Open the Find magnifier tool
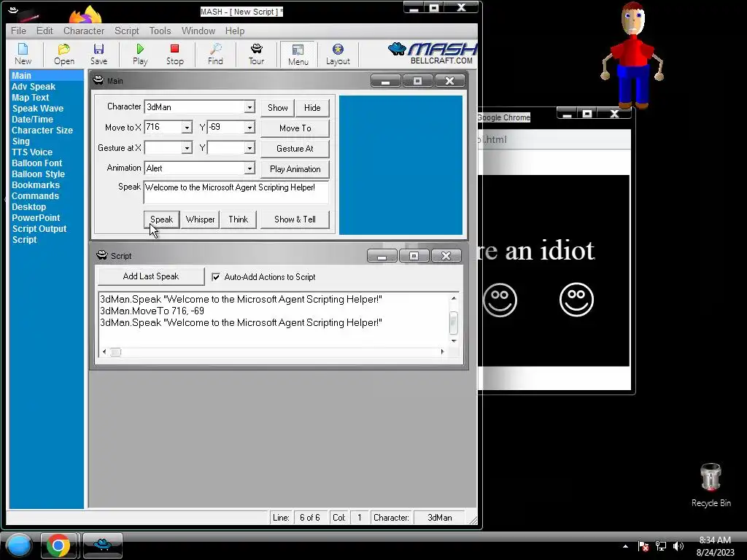 click(x=215, y=54)
